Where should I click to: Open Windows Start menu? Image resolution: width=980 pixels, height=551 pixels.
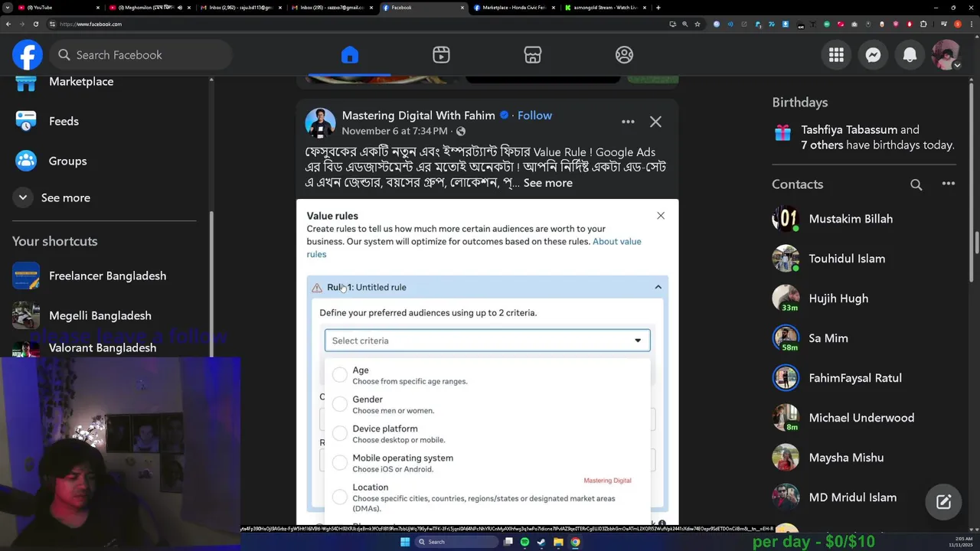coord(405,542)
